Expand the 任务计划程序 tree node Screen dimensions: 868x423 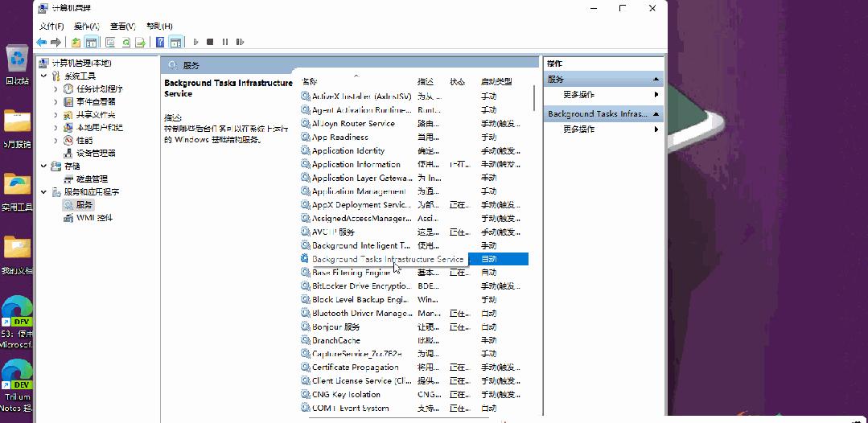(x=56, y=88)
